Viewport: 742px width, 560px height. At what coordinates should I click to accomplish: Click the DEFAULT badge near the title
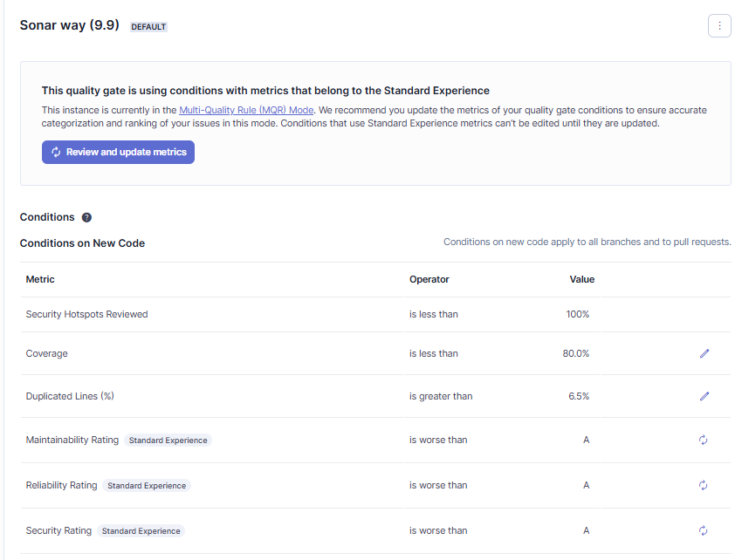tap(148, 27)
